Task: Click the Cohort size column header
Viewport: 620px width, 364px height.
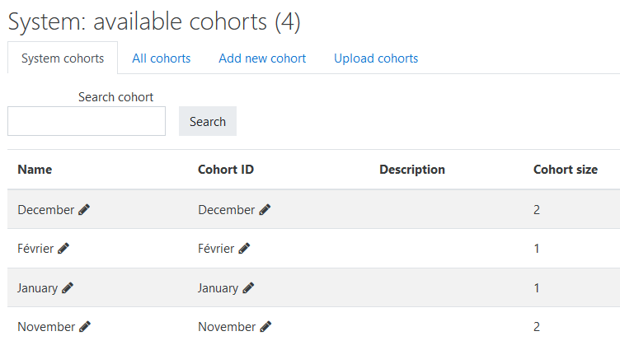Action: 566,170
